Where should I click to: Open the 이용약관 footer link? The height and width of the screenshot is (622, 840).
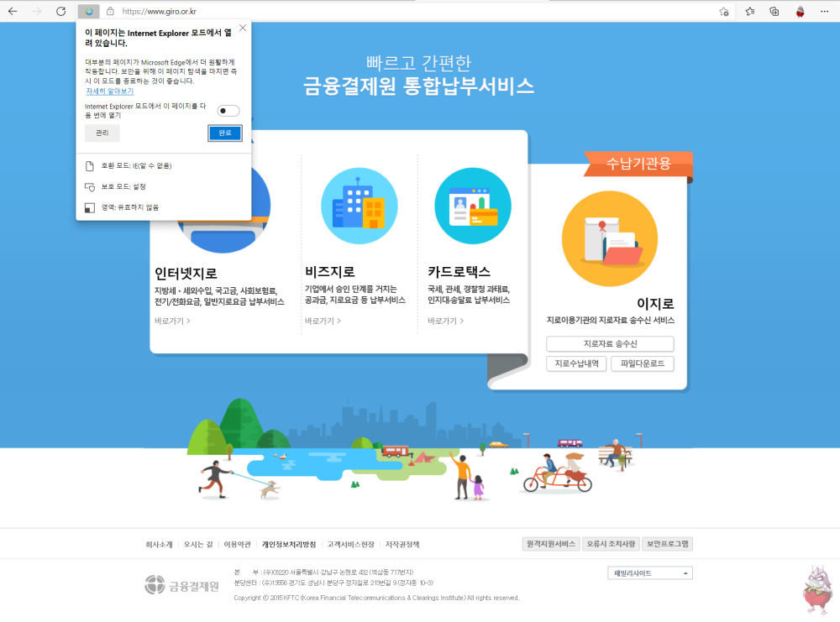pyautogui.click(x=238, y=545)
